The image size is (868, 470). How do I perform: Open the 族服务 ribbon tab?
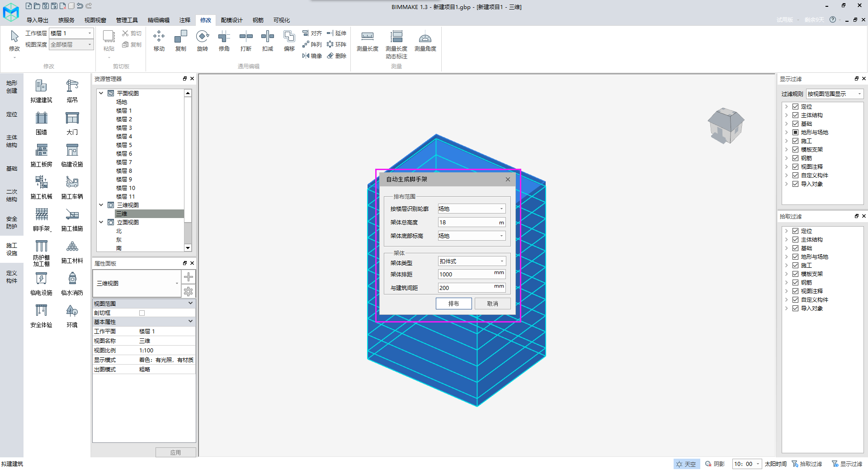click(66, 20)
